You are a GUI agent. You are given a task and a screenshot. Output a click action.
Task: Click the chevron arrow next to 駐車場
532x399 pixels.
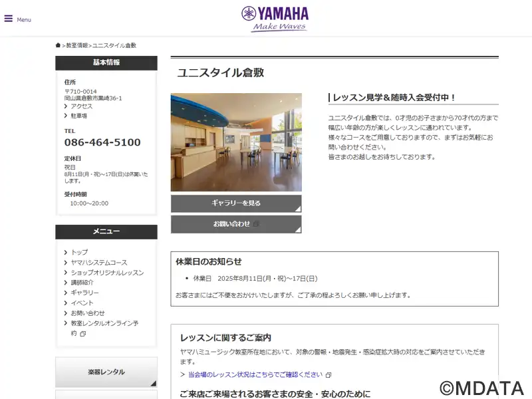click(x=66, y=116)
